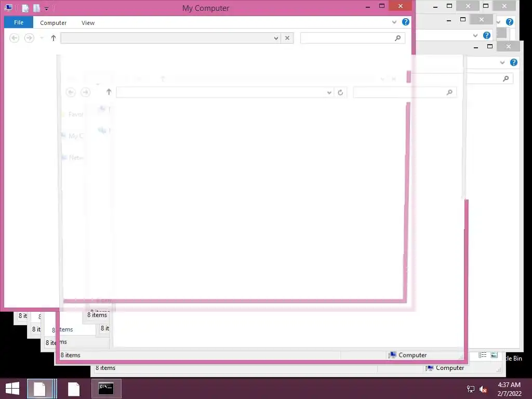Stop loading with the address bar X
The image size is (532, 399).
(287, 38)
